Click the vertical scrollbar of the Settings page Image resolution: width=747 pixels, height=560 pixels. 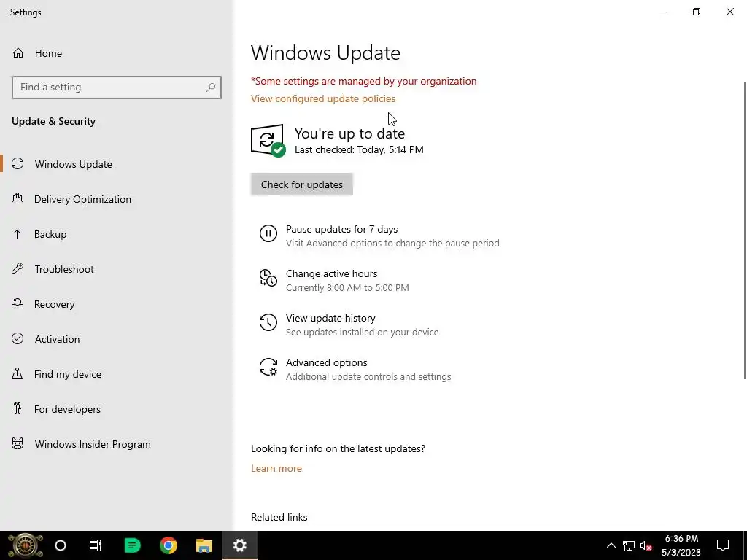click(745, 230)
